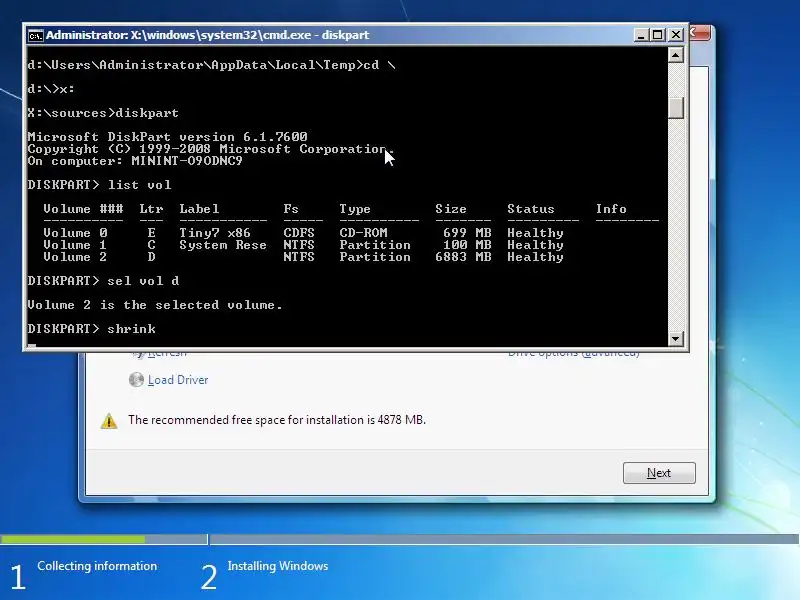
Task: Maximize the diskpart command window
Action: click(658, 35)
